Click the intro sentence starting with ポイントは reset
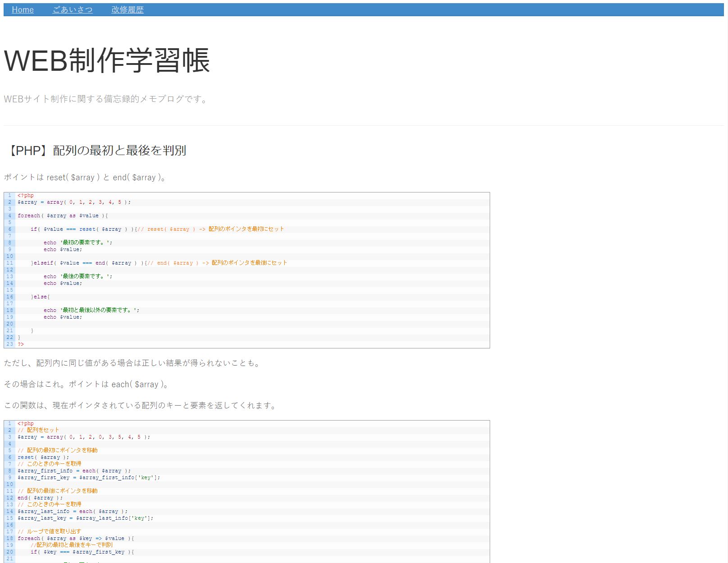 [86, 178]
